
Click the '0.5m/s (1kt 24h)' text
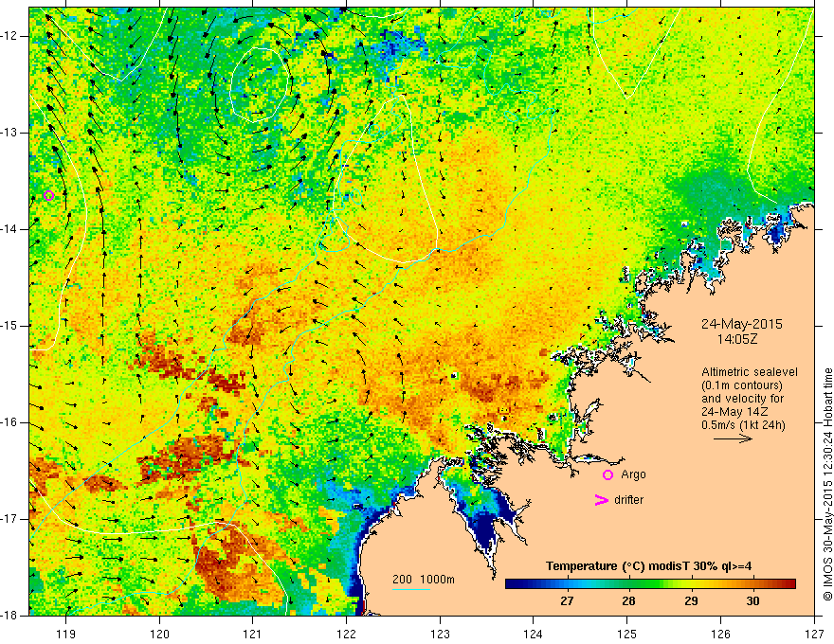[743, 425]
